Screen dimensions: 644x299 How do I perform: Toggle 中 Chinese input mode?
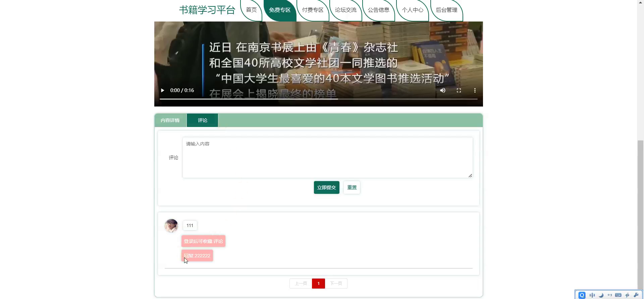coord(592,295)
